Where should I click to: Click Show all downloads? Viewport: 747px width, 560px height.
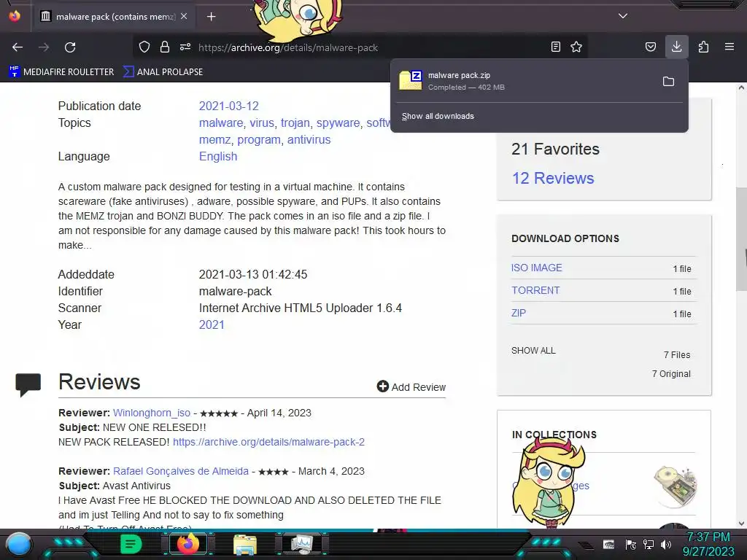point(438,116)
